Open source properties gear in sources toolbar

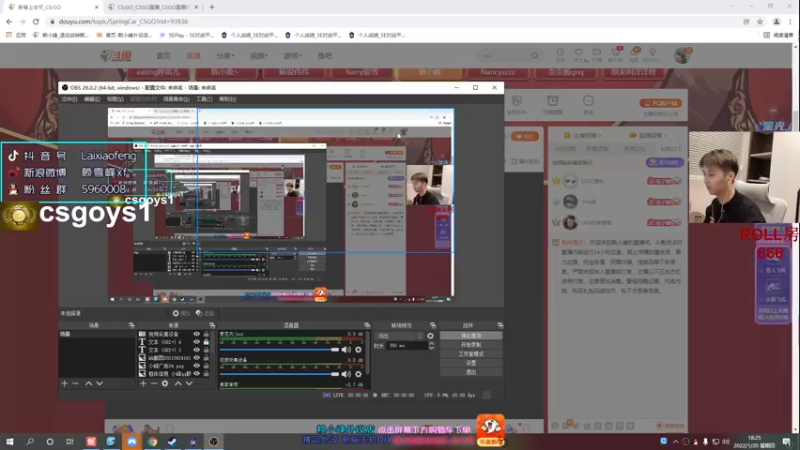pos(165,383)
